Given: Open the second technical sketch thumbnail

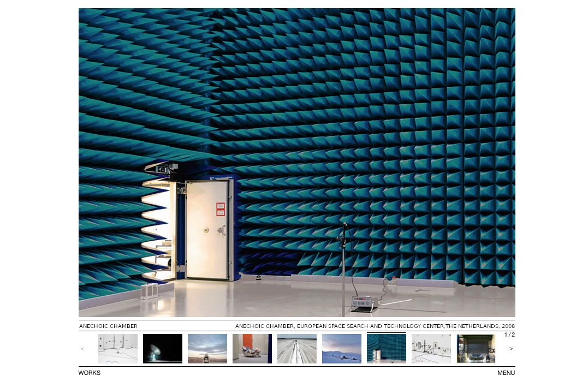Looking at the screenshot, I should (431, 348).
